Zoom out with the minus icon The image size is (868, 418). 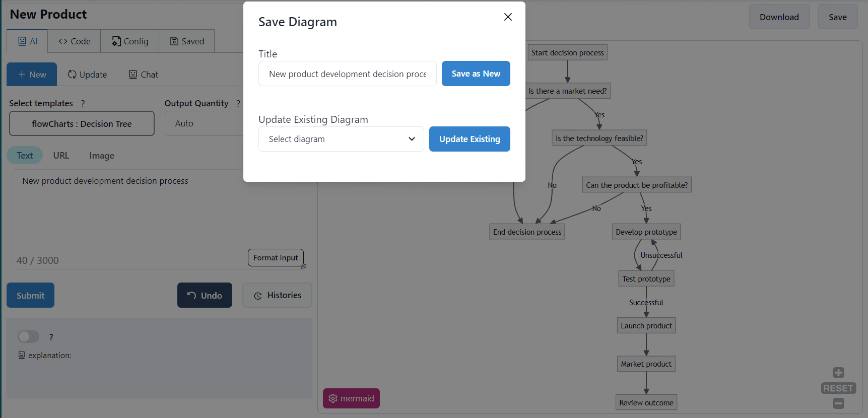[x=838, y=403]
